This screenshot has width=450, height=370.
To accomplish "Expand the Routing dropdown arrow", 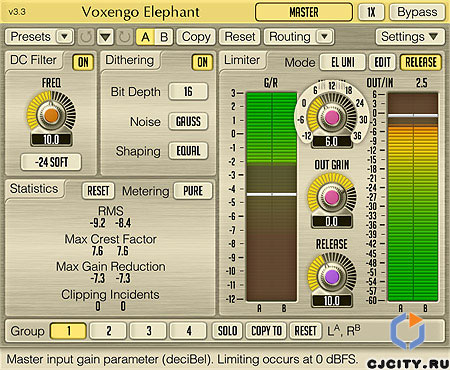I will click(x=324, y=37).
